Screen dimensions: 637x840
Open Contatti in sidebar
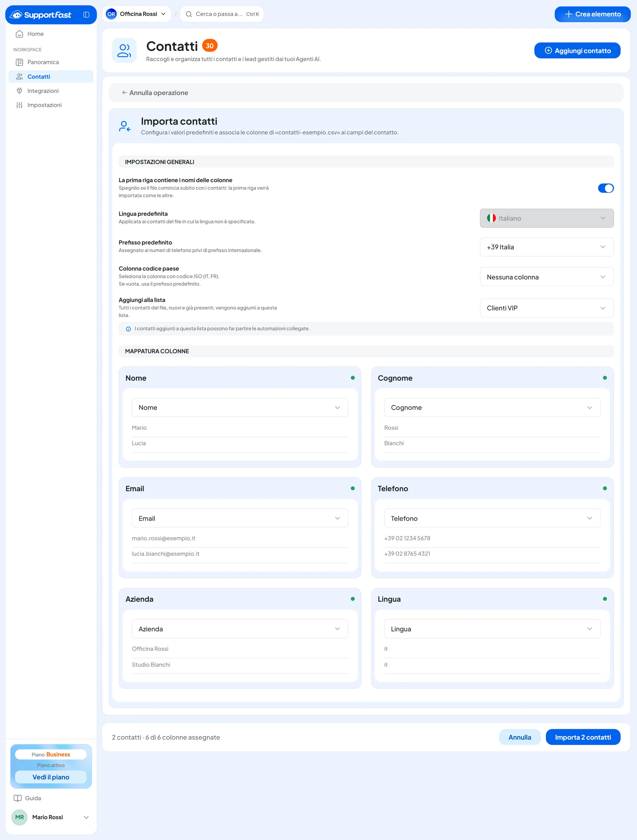point(51,76)
